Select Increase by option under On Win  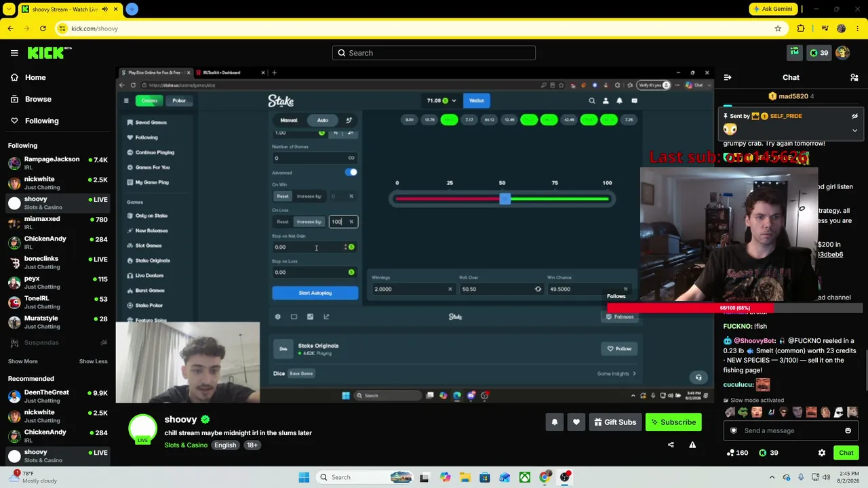click(x=309, y=197)
